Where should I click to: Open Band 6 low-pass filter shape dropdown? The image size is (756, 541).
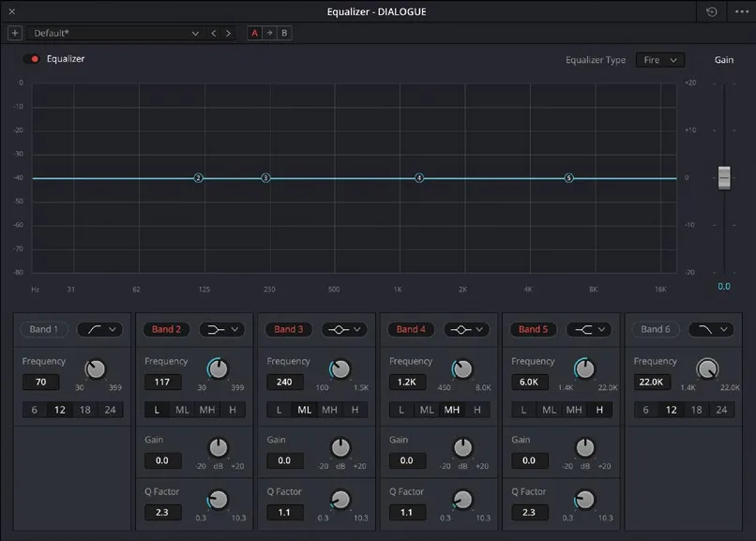(711, 329)
